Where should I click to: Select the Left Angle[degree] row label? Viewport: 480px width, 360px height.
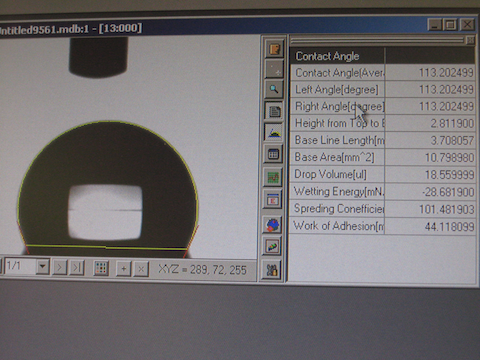click(x=337, y=89)
